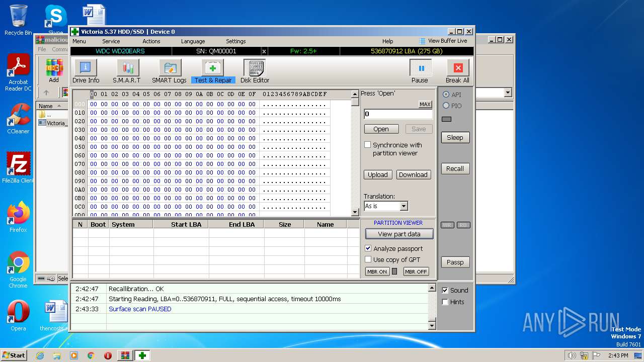Open the Help menu
This screenshot has height=362, width=644.
(388, 41)
